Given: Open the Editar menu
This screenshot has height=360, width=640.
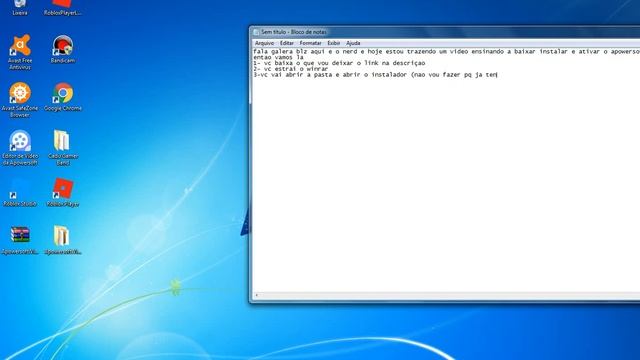Looking at the screenshot, I should (x=287, y=43).
